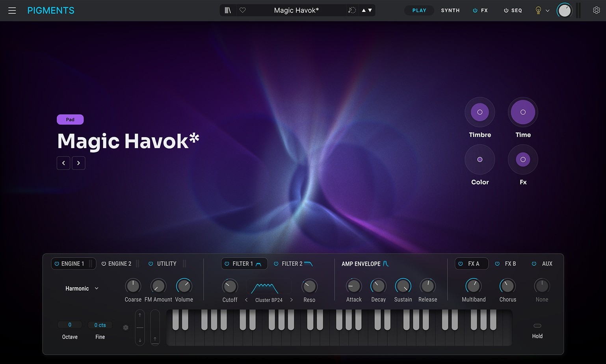Select next filter type arrow
606x364 pixels.
pos(292,300)
